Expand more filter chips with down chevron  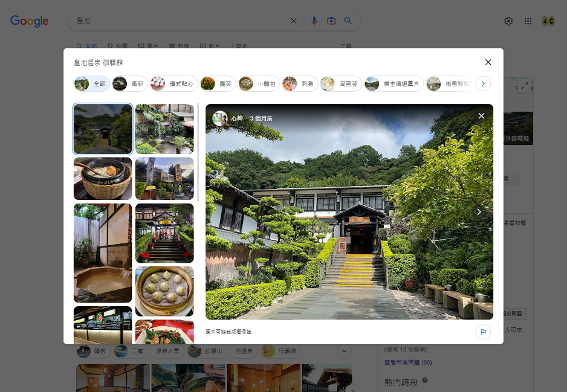coord(345,351)
